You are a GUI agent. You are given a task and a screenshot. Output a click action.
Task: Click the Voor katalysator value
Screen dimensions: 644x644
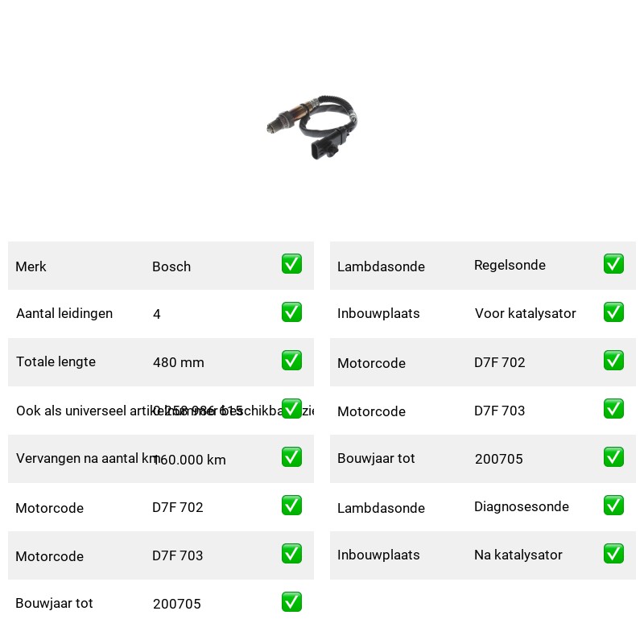[x=526, y=313]
